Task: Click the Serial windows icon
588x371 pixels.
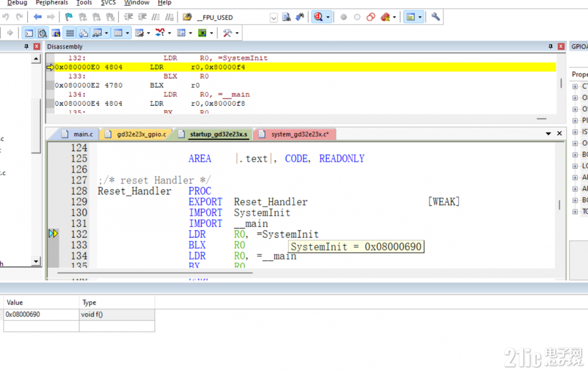Action: (x=139, y=33)
